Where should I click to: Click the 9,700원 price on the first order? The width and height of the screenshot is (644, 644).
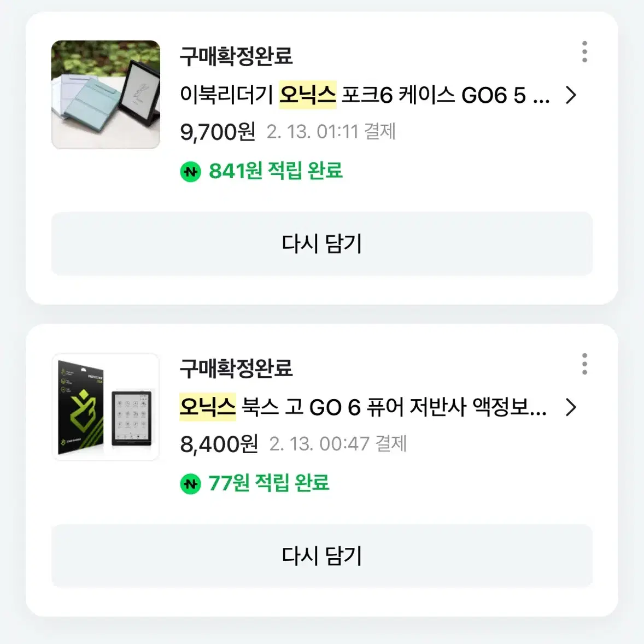[218, 130]
